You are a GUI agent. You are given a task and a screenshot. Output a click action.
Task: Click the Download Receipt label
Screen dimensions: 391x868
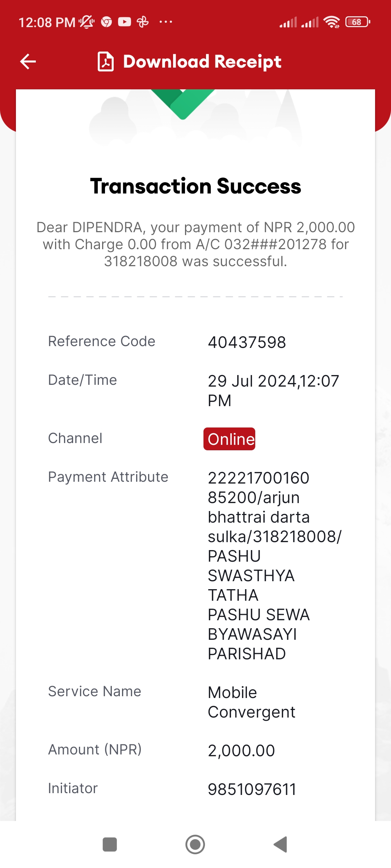pos(202,61)
